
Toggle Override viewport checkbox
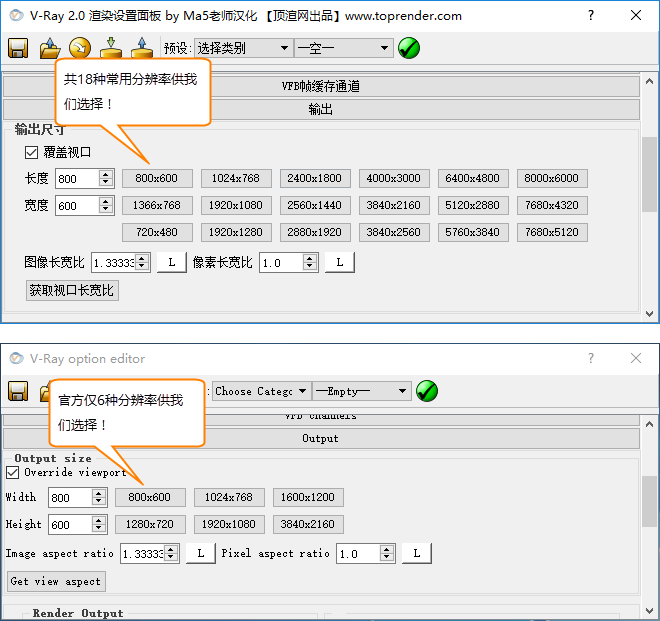(x=13, y=472)
